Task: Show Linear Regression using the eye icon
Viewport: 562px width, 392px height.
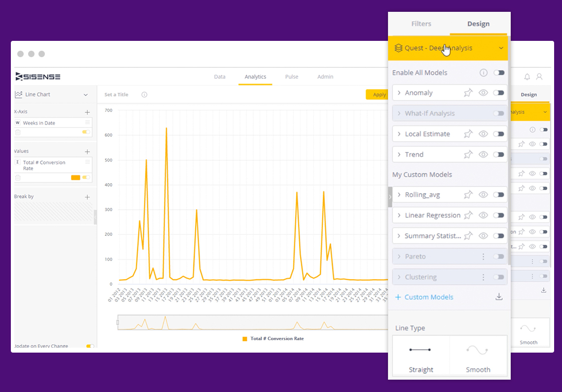Action: click(483, 215)
